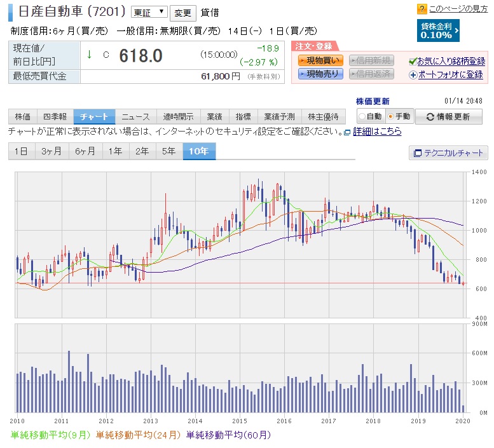
Task: Switch to the 業績 tab
Action: [x=214, y=117]
